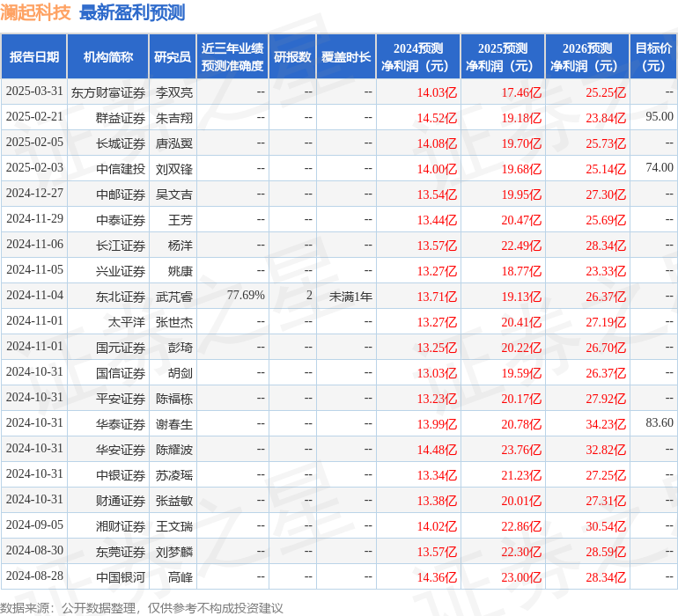The image size is (678, 616).
Task: Click the 报告日期 column header
Action: tap(34, 56)
